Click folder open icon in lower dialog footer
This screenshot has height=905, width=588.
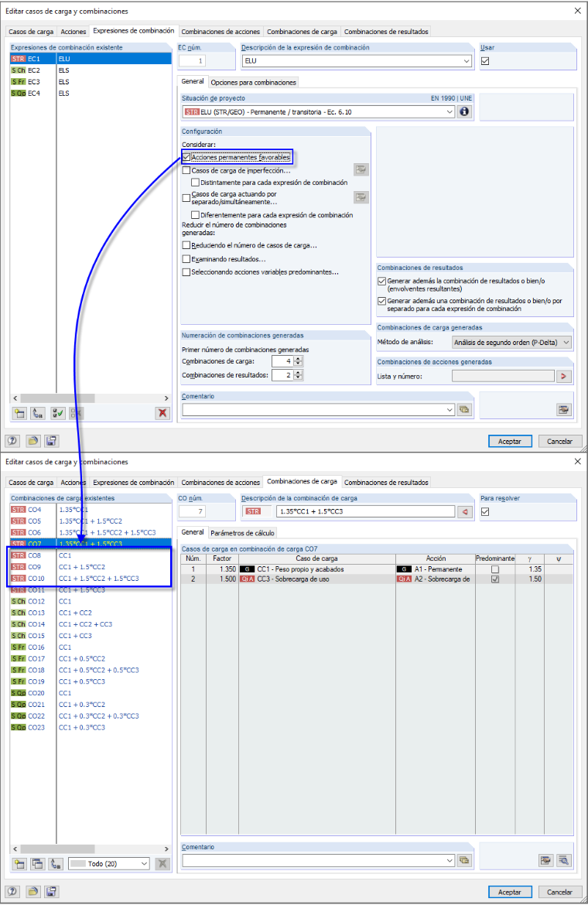tap(33, 892)
